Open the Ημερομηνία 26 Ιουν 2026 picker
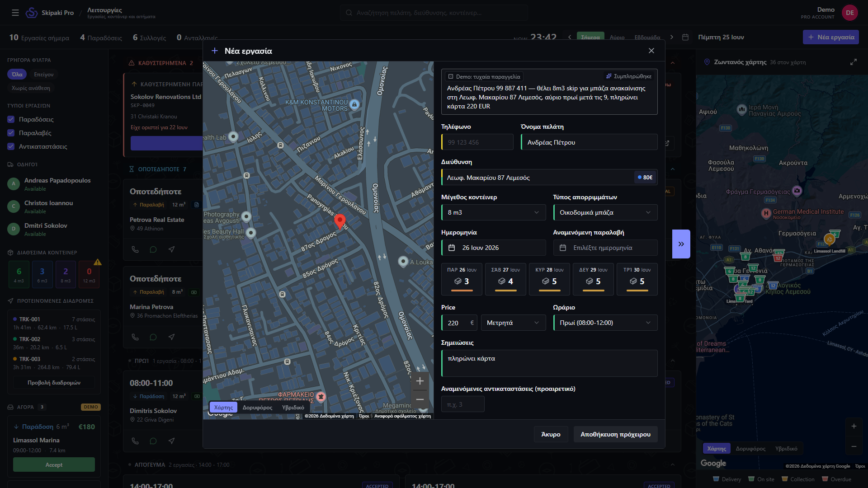 click(494, 248)
